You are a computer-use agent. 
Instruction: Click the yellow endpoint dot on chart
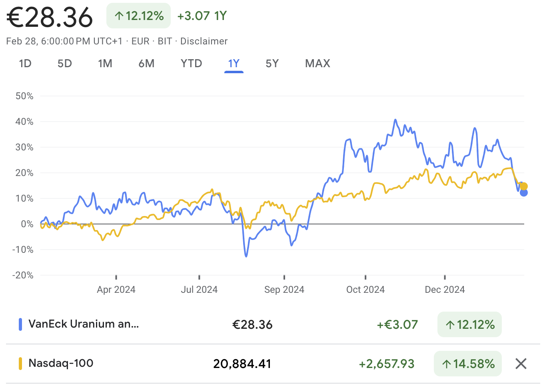[x=524, y=186]
